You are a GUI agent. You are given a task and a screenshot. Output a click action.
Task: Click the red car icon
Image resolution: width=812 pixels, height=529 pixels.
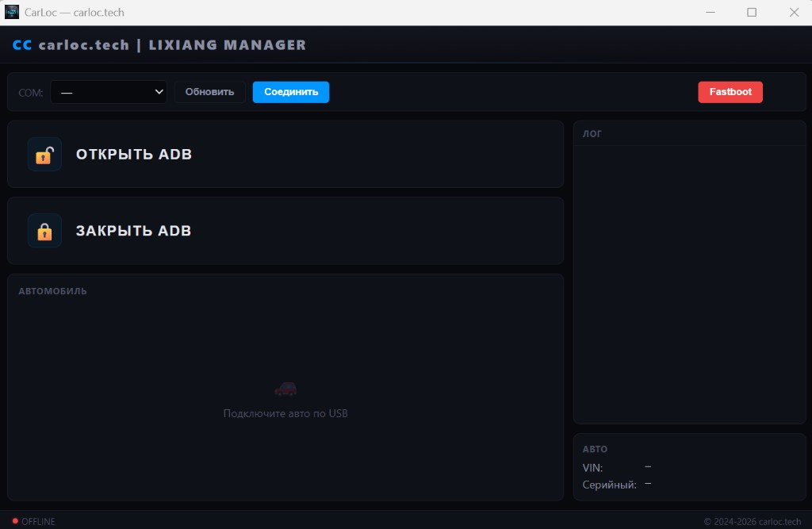pyautogui.click(x=285, y=389)
